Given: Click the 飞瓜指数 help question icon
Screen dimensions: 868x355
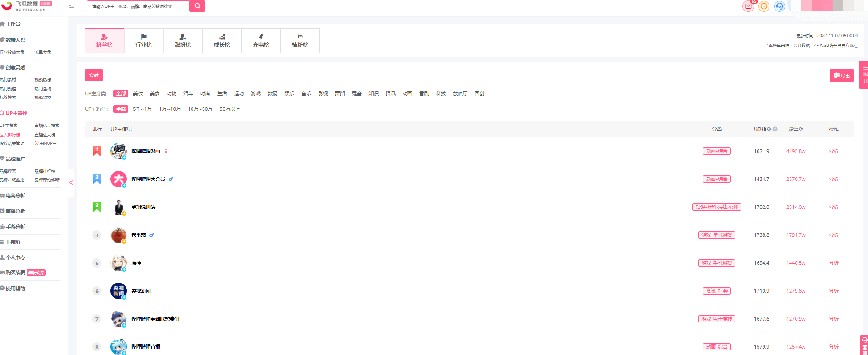Looking at the screenshot, I should point(775,129).
